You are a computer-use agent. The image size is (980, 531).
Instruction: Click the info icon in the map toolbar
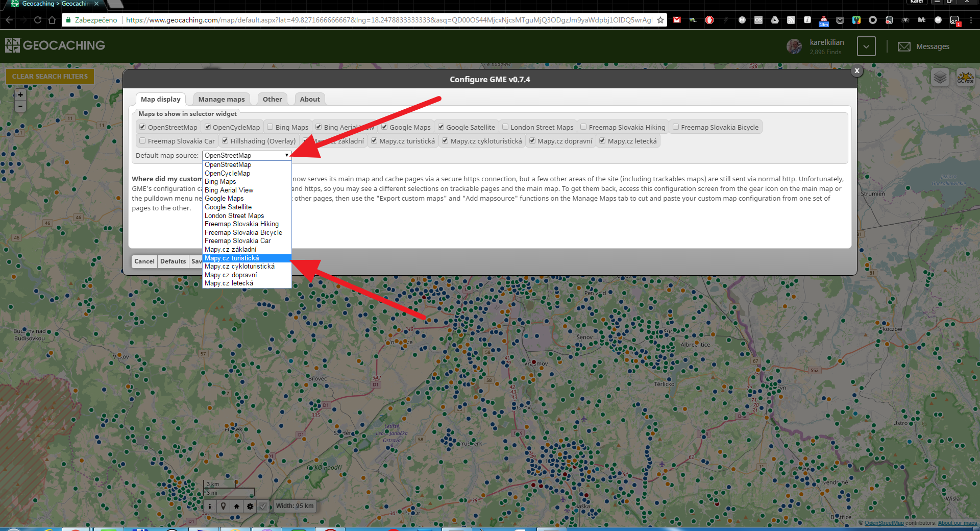[210, 506]
